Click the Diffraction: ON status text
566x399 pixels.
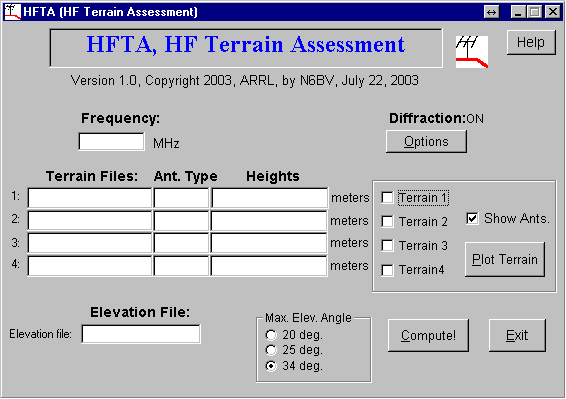click(x=436, y=118)
